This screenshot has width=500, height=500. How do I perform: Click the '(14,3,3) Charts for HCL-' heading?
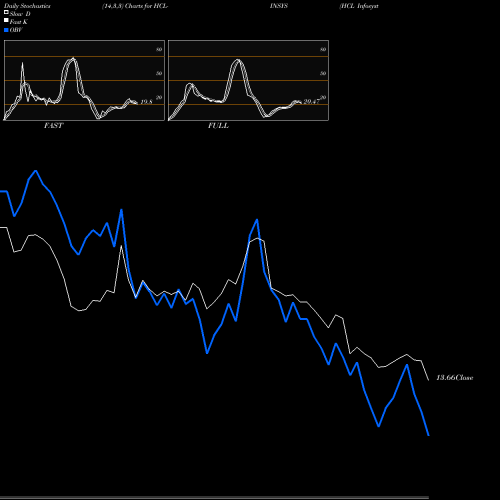135,6
